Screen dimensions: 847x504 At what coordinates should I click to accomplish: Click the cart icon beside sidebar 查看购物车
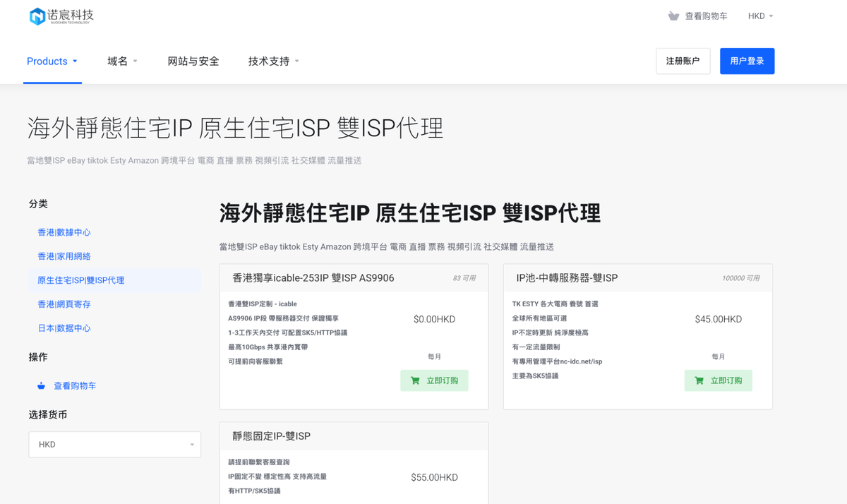click(41, 386)
